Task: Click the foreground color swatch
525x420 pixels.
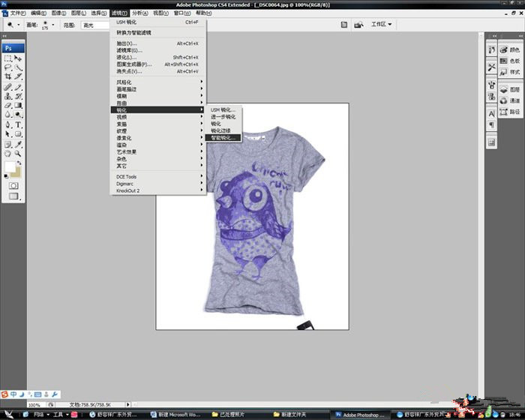Action: click(10, 166)
